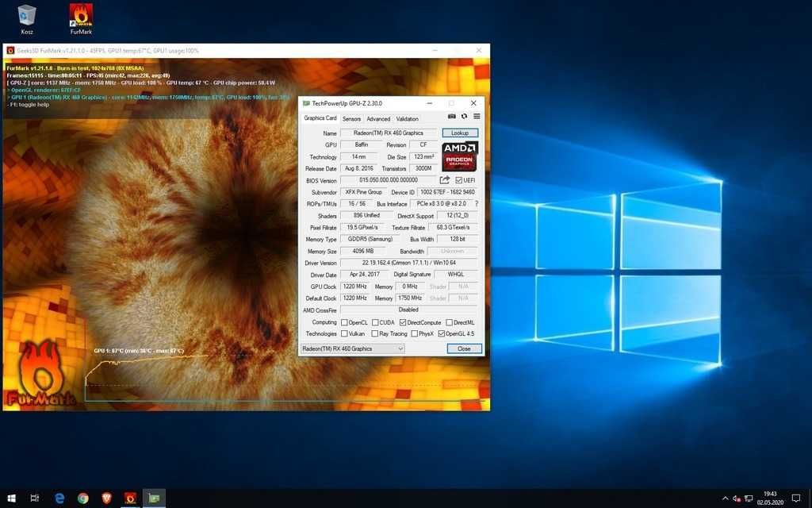Click the Subvendor value XFX Pine Group
Viewport: 812px width, 508px height.
363,192
